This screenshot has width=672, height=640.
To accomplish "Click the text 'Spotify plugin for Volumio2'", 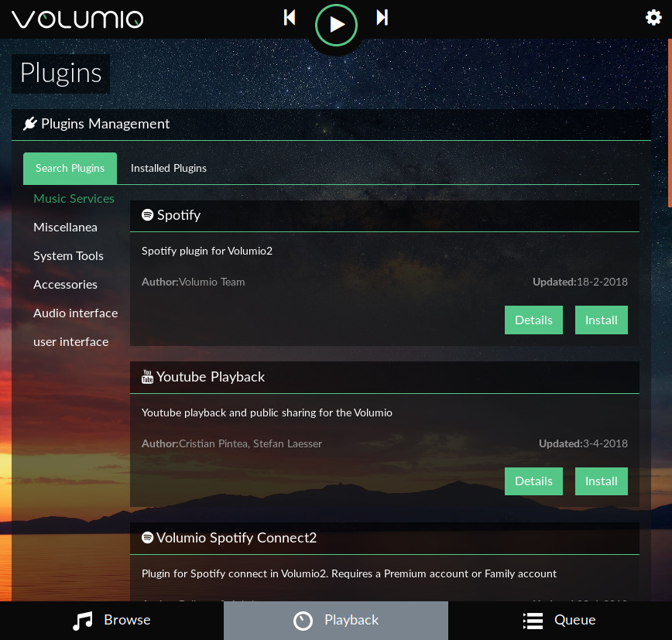I will point(207,251).
